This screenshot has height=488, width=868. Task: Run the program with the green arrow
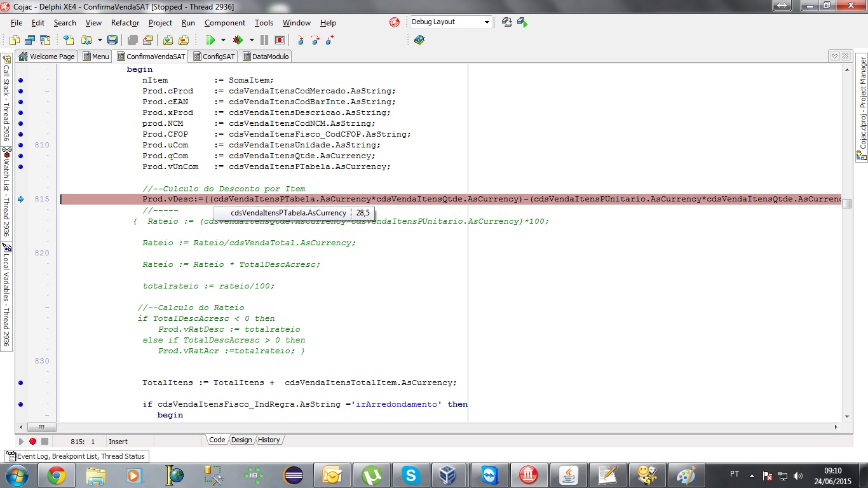coord(210,39)
